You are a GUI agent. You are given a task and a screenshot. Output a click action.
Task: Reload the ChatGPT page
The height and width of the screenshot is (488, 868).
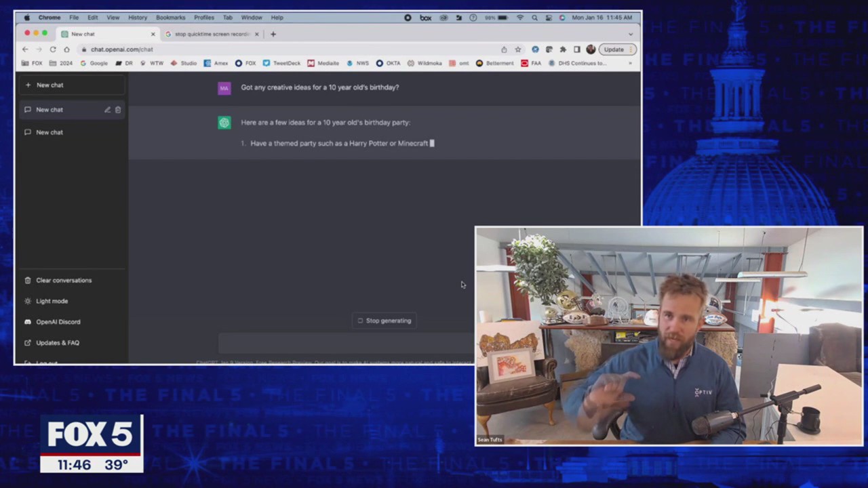(53, 49)
